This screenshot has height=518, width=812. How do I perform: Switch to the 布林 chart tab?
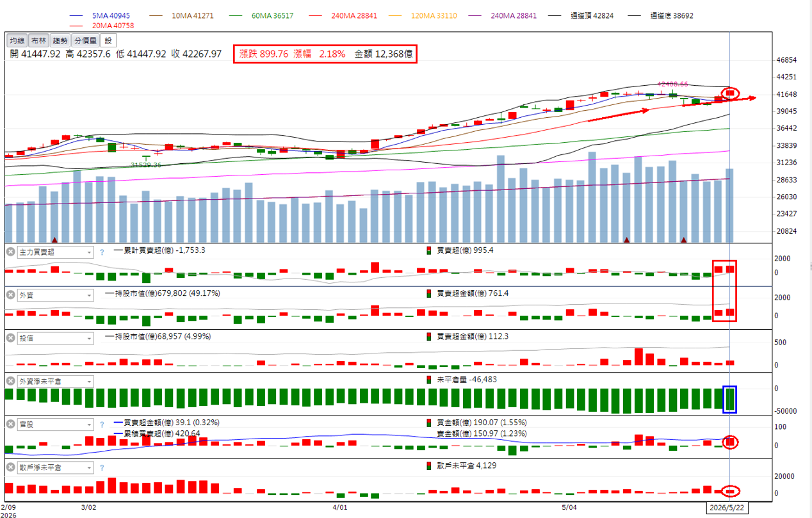38,40
